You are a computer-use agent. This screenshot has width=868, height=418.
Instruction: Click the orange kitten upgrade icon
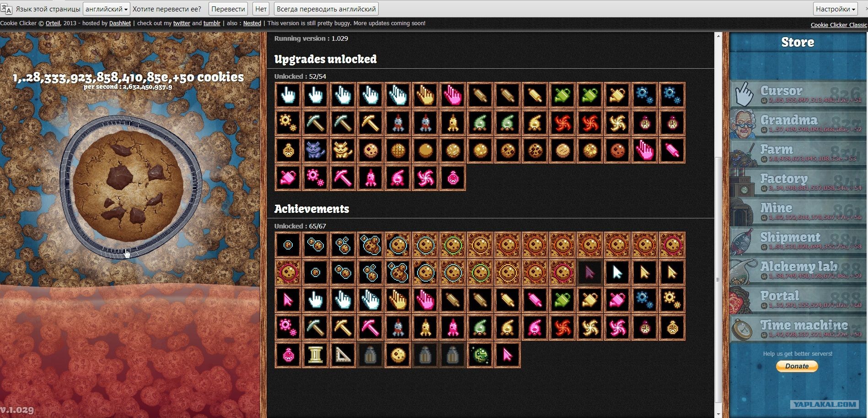tap(343, 150)
